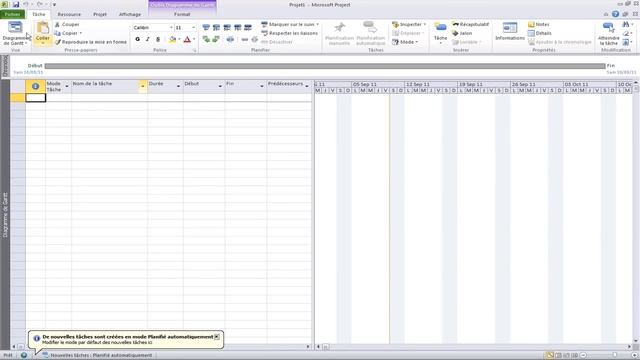Open the Format tab under Gantt tools
The height and width of the screenshot is (360, 640).
click(x=182, y=14)
